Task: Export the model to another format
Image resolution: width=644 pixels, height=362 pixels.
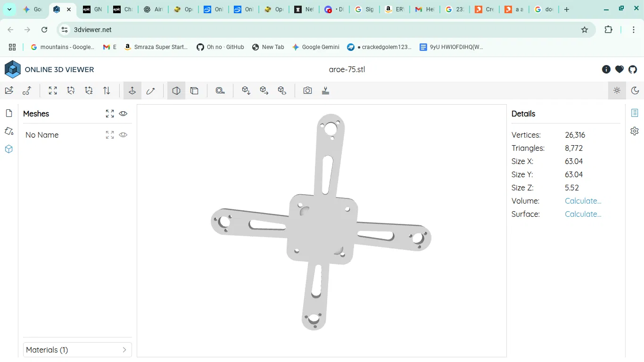Action: point(264,90)
